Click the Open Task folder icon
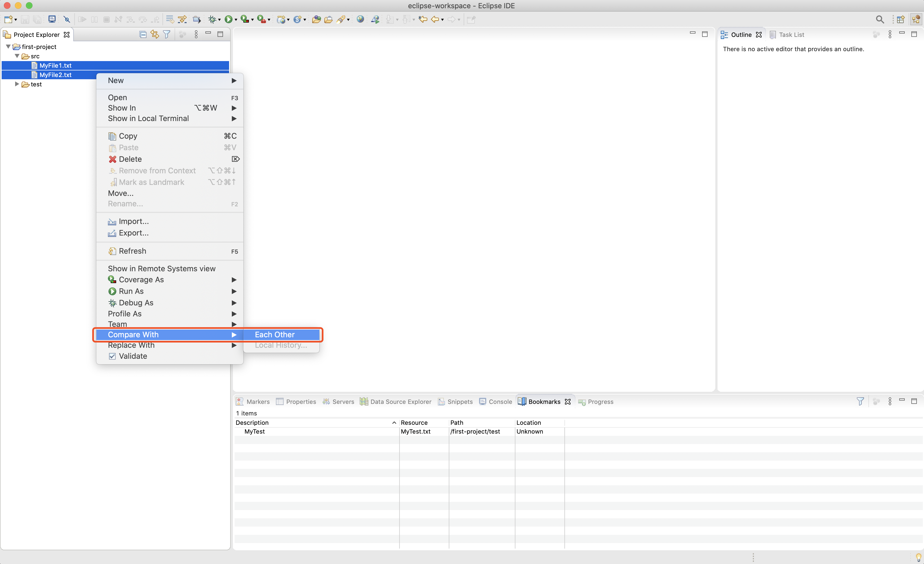Viewport: 924px width, 564px height. click(328, 19)
